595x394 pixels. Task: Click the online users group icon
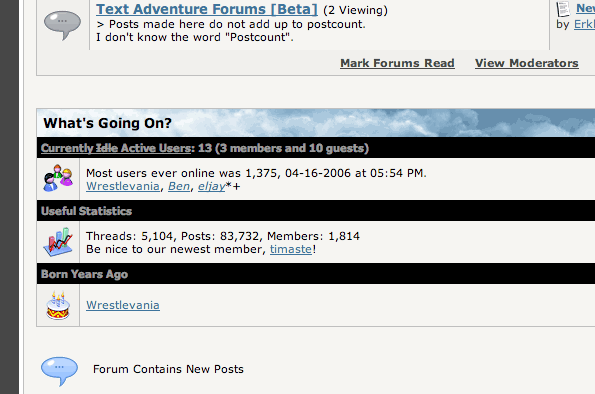(58, 178)
